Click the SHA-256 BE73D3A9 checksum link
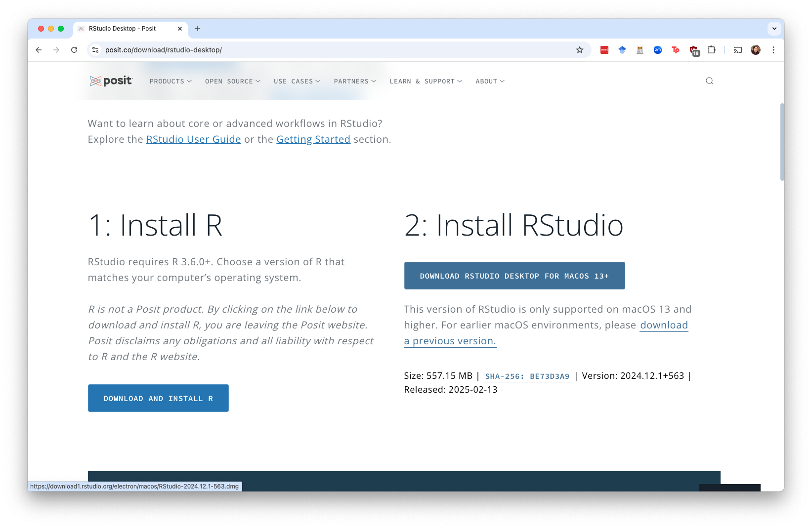The image size is (812, 528). [x=527, y=376]
